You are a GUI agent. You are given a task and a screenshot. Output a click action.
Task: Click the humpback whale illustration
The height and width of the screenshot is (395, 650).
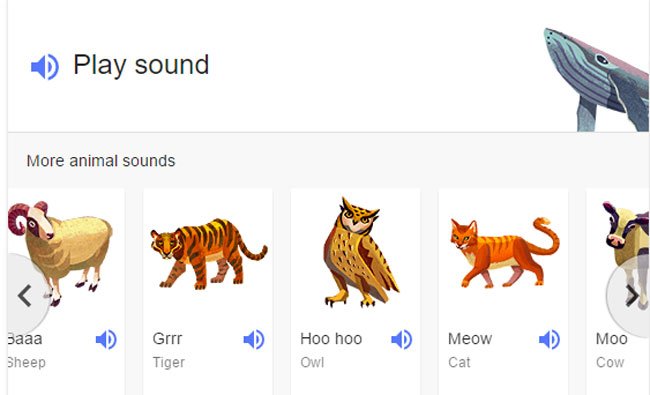click(597, 80)
